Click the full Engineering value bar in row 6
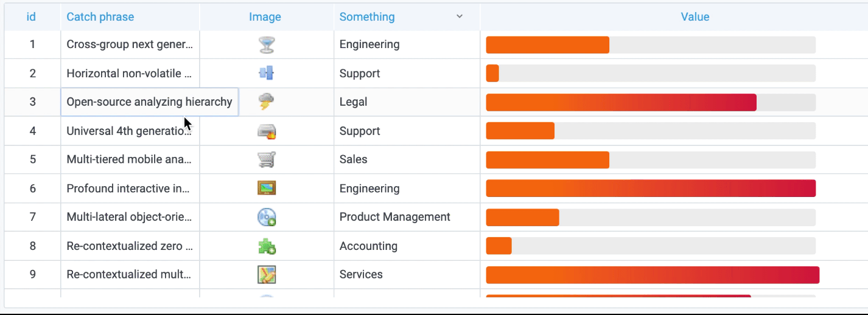This screenshot has height=315, width=868. [x=650, y=189]
